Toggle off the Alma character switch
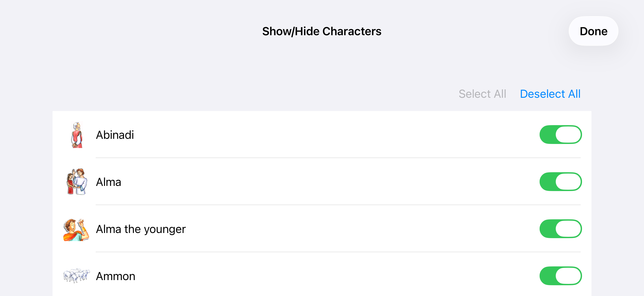 point(560,182)
